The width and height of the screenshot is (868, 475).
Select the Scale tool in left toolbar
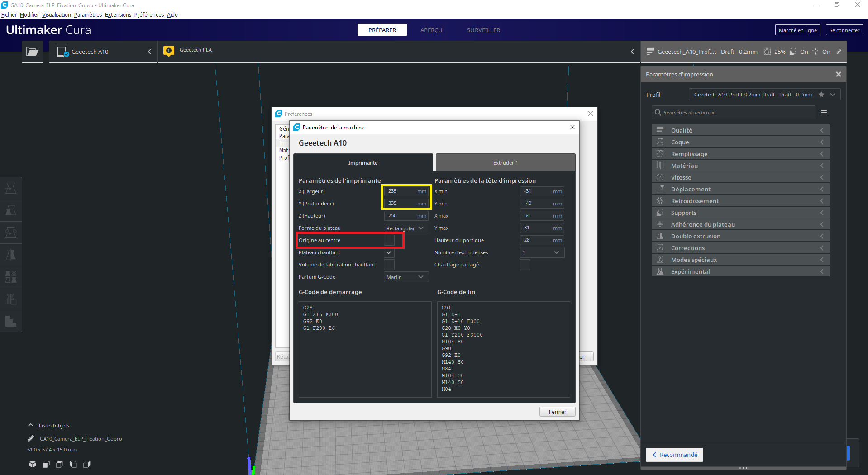11,210
